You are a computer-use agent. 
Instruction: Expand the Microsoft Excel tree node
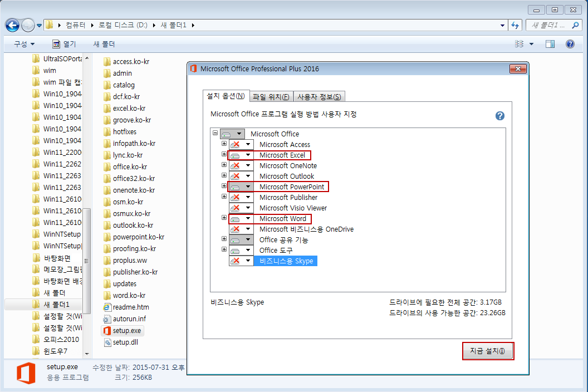click(x=224, y=154)
